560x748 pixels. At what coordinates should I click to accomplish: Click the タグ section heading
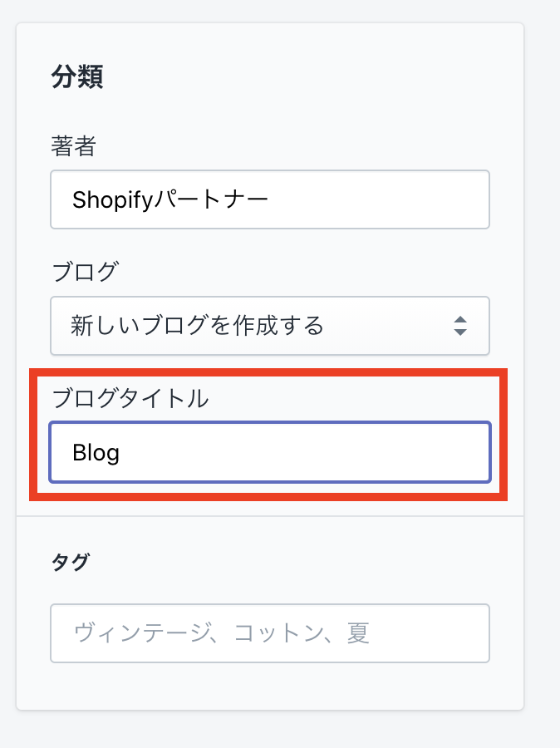[71, 562]
